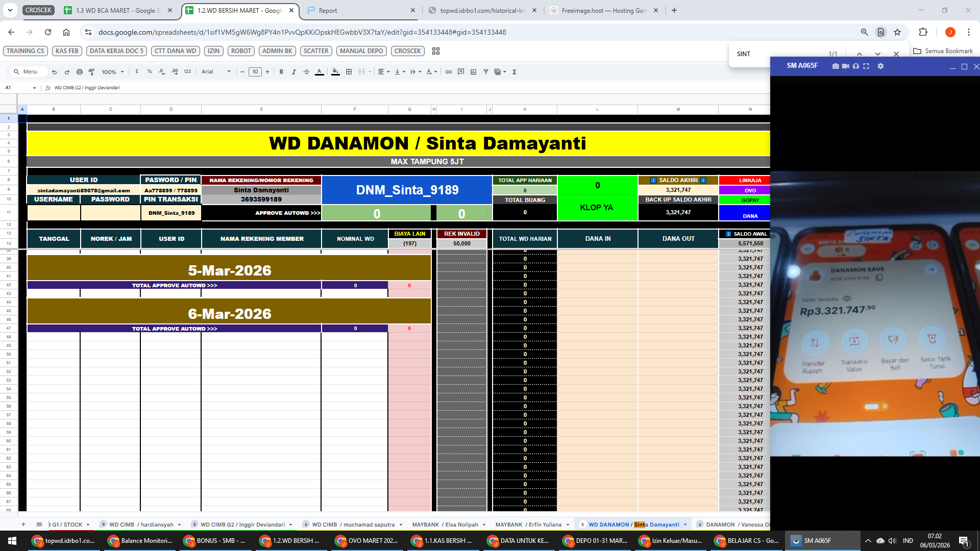Click the add new sheet plus button
980x551 pixels.
(23, 524)
